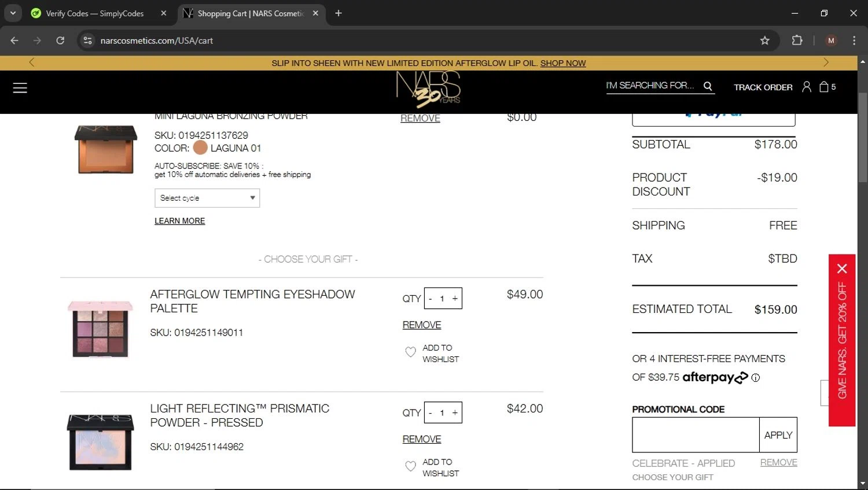Click the NARS 30 Years logo
868x490 pixels.
click(x=428, y=90)
